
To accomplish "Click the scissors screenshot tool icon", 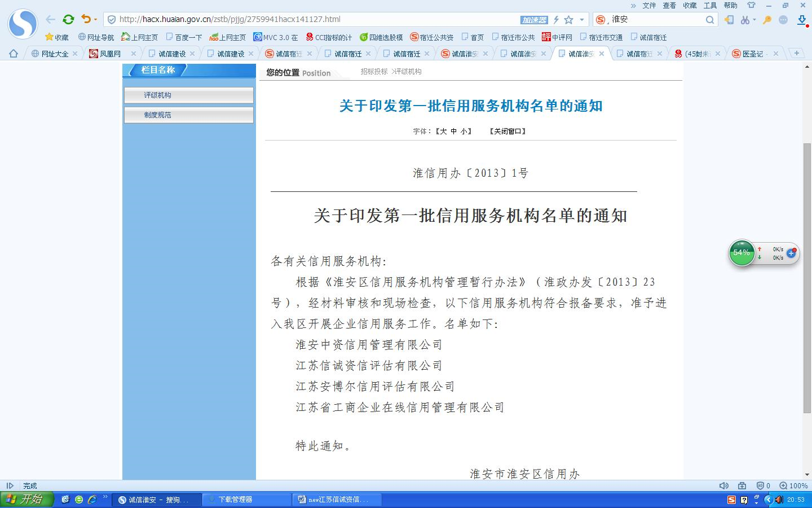I will click(745, 20).
